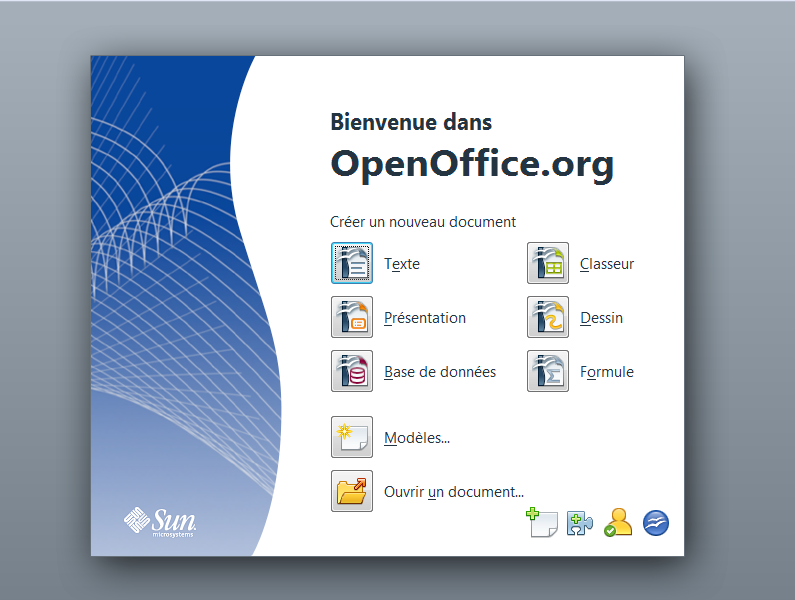Pick the Base de données label

pos(440,373)
